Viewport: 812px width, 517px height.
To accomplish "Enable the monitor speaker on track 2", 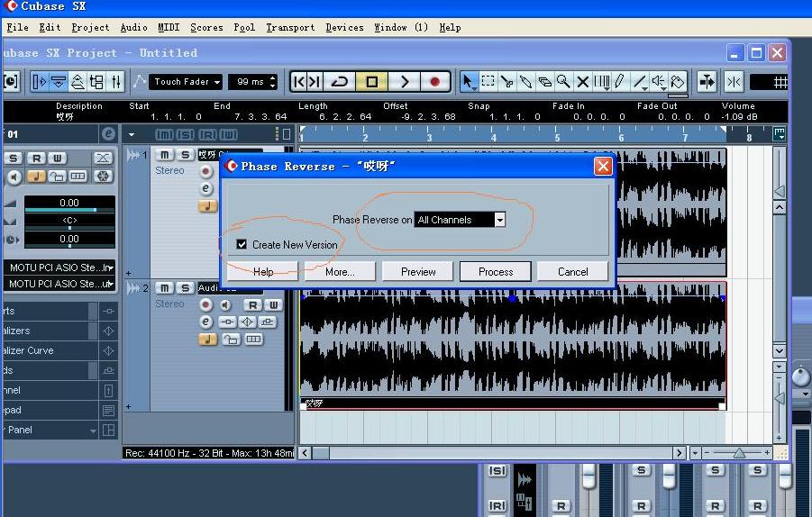I will (x=225, y=305).
